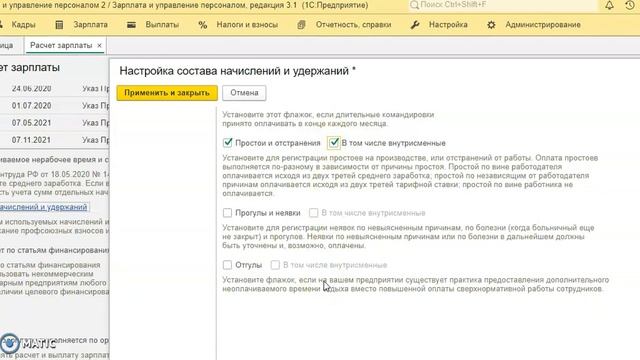Screen dimensions: 640x360
Task: Select the 07.05.2021 row
Action: (55, 123)
